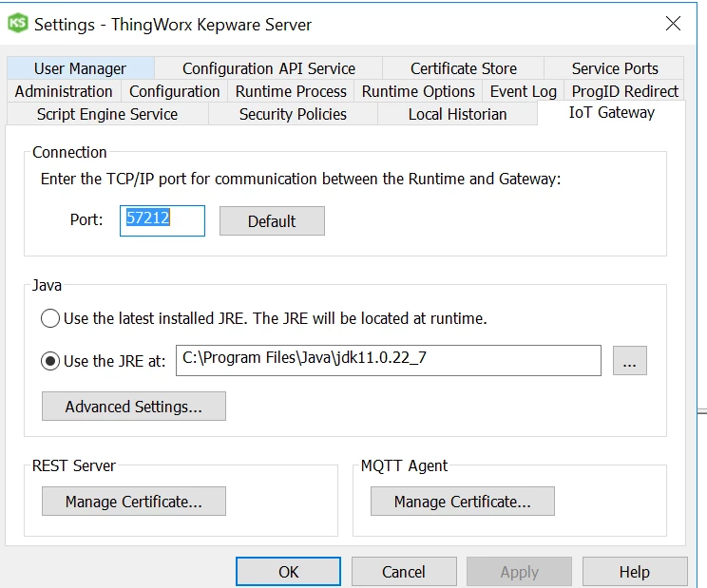Select the IoT Gateway tab
The height and width of the screenshot is (588, 707).
tap(611, 113)
